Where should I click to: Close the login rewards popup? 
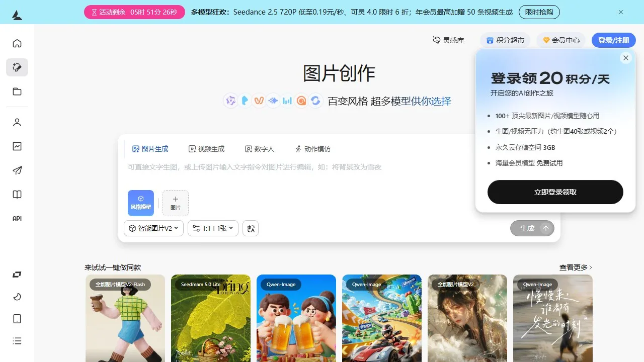click(x=626, y=58)
